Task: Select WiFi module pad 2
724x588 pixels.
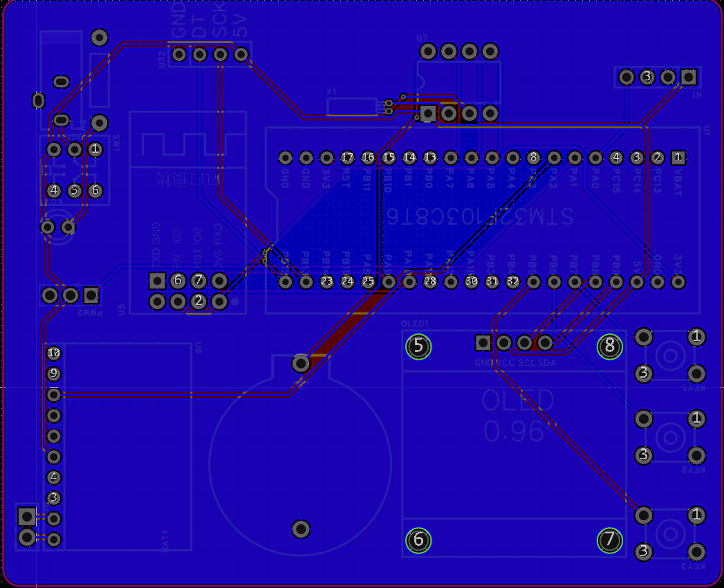Action: tap(198, 301)
